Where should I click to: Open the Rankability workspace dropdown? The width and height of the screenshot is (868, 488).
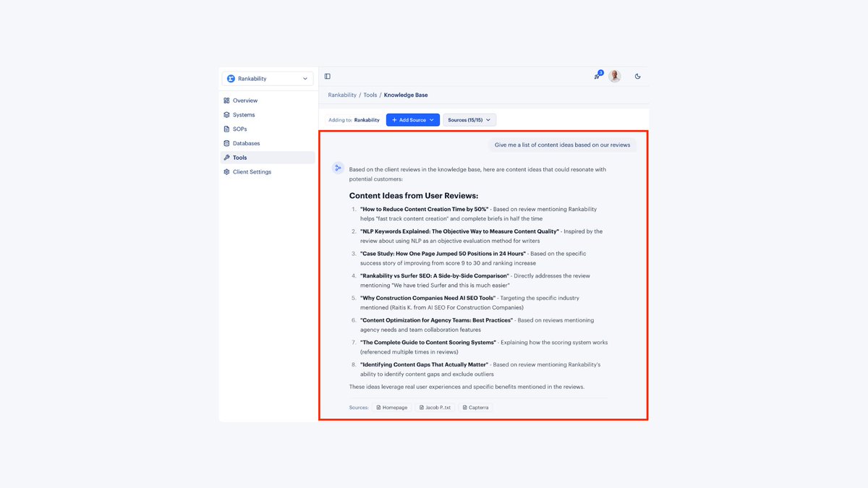(268, 79)
